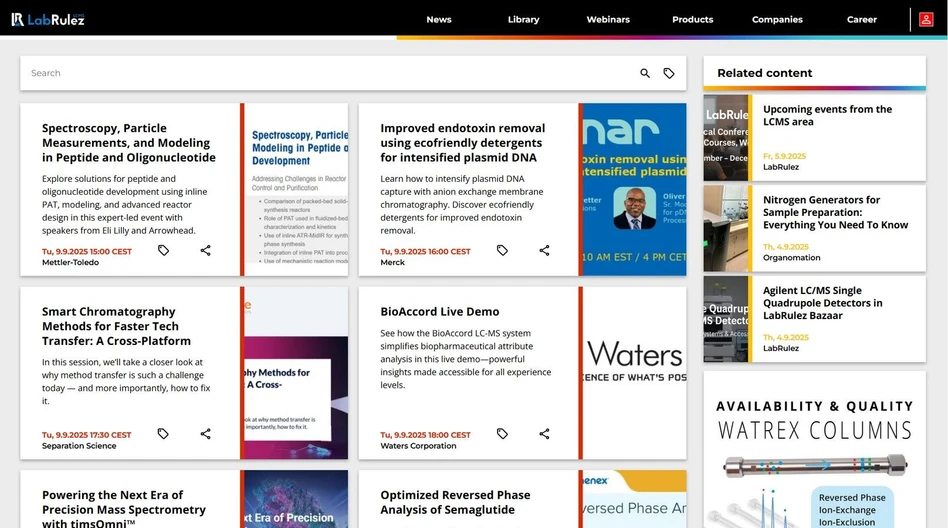Go to the Webinars section
948x528 pixels.
[x=608, y=19]
